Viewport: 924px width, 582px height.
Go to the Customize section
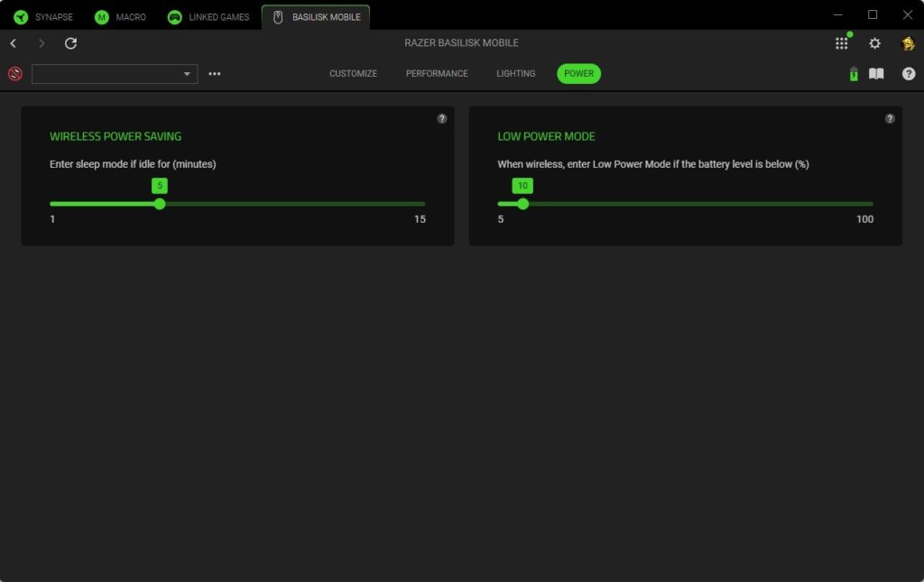353,74
